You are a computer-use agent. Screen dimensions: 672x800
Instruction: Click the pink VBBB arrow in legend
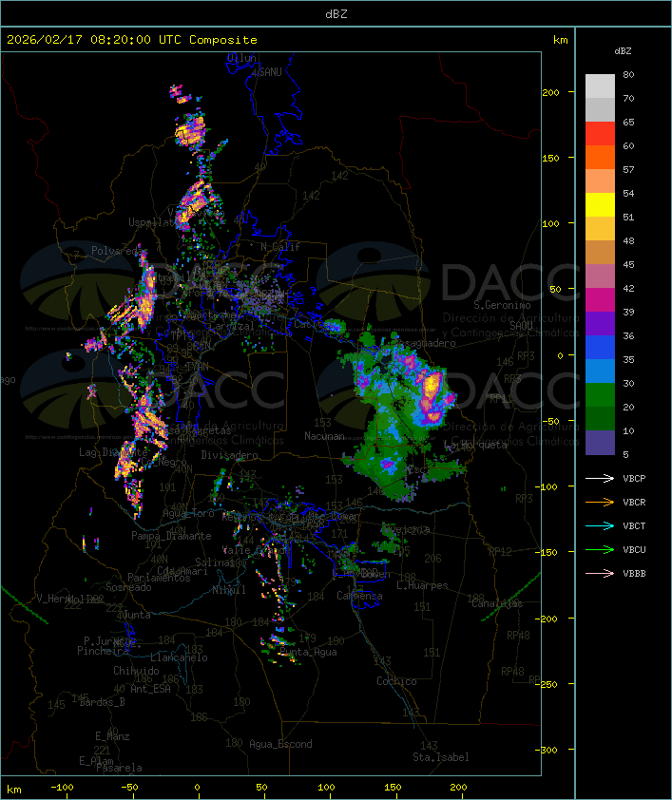600,574
